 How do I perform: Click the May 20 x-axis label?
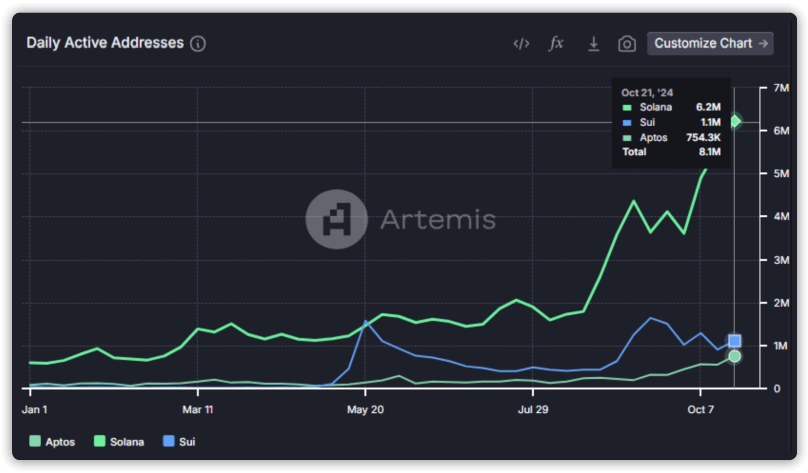tap(365, 409)
